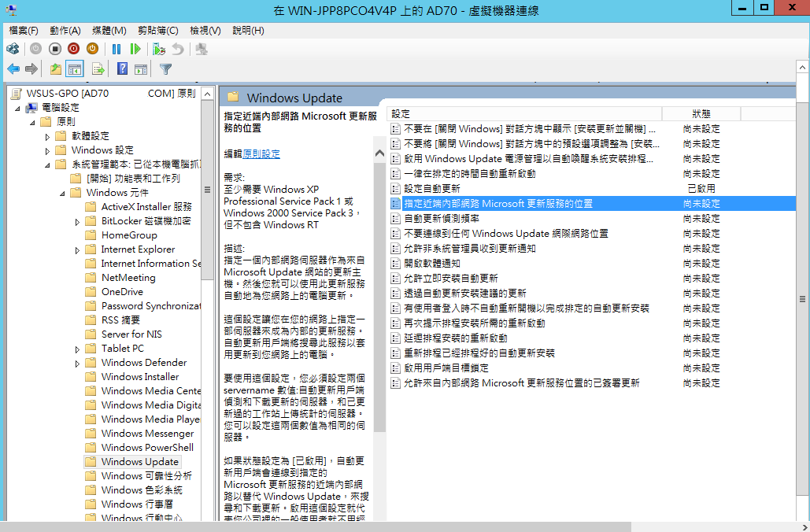Select Windows Update in the tree
This screenshot has width=810, height=532.
pos(139,462)
